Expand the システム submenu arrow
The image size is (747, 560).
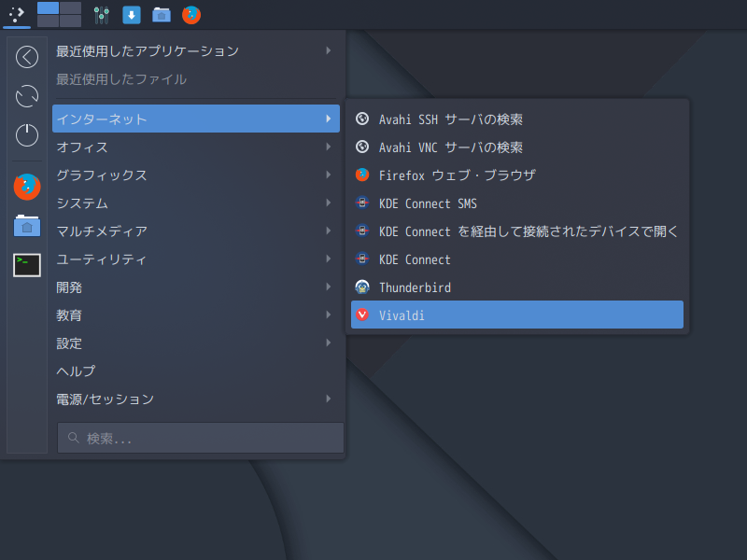click(329, 203)
